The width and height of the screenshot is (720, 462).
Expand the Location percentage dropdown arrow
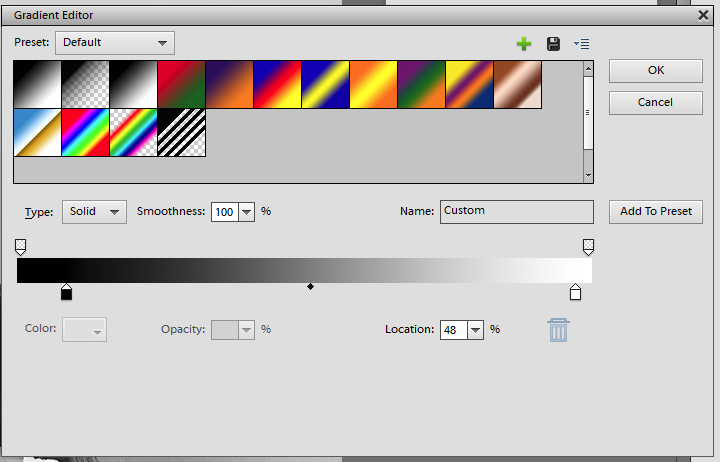pos(475,330)
